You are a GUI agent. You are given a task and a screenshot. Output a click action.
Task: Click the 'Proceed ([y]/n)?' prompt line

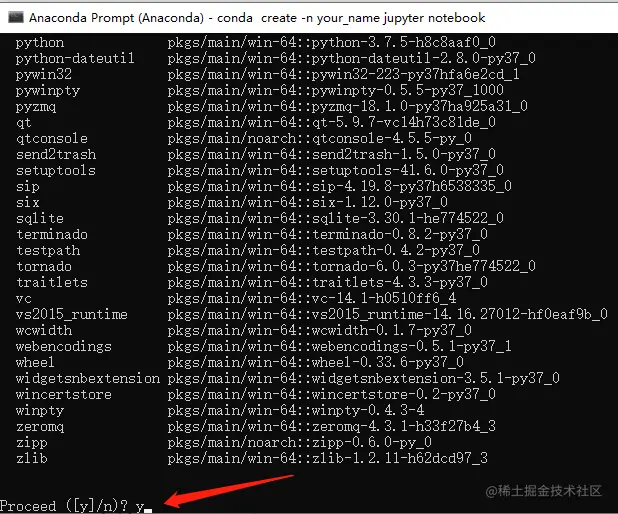[76, 506]
